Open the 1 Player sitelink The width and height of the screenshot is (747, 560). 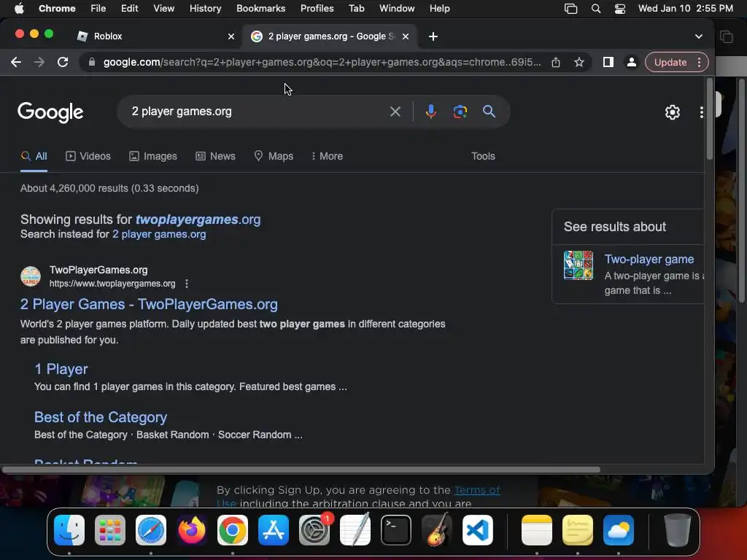tap(61, 369)
